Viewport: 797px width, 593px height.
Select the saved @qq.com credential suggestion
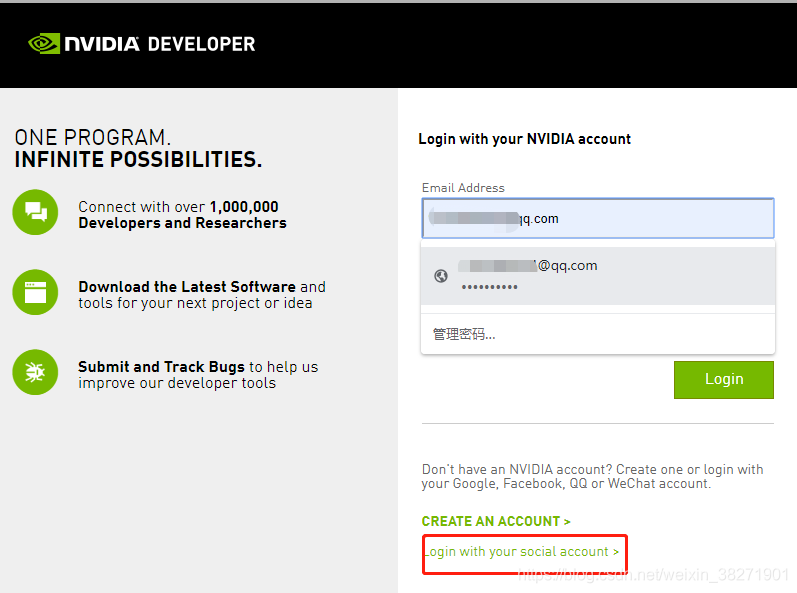coord(598,276)
